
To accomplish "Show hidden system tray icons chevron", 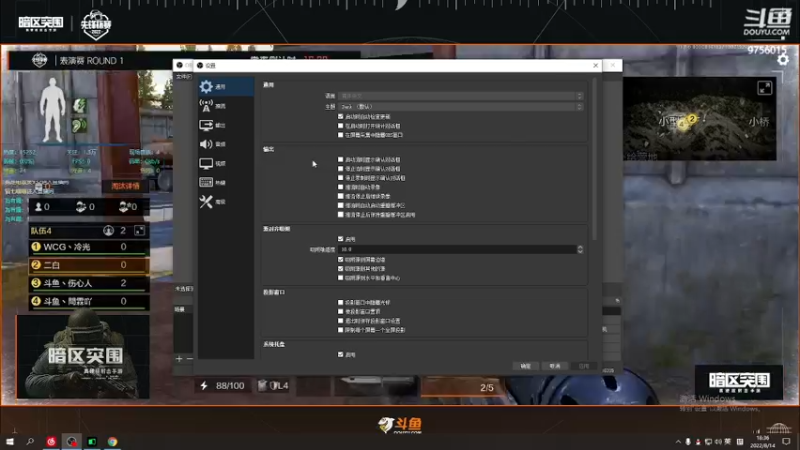I will coord(678,442).
